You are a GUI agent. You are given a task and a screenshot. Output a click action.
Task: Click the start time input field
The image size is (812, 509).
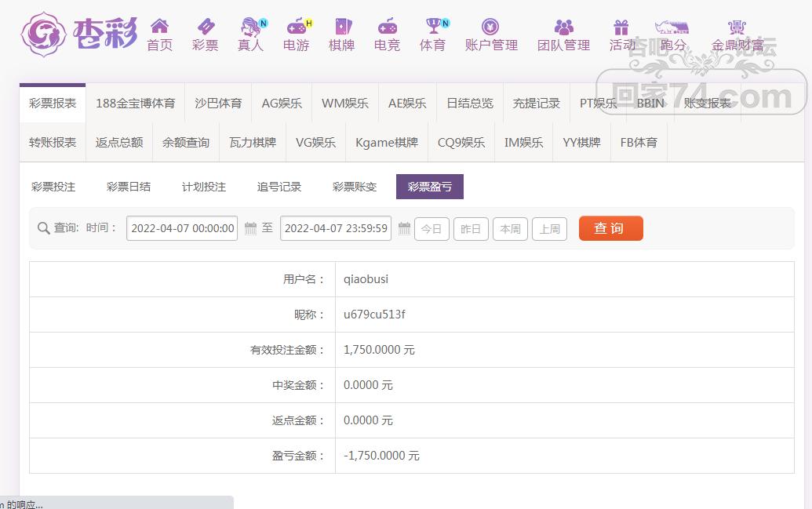click(x=182, y=229)
